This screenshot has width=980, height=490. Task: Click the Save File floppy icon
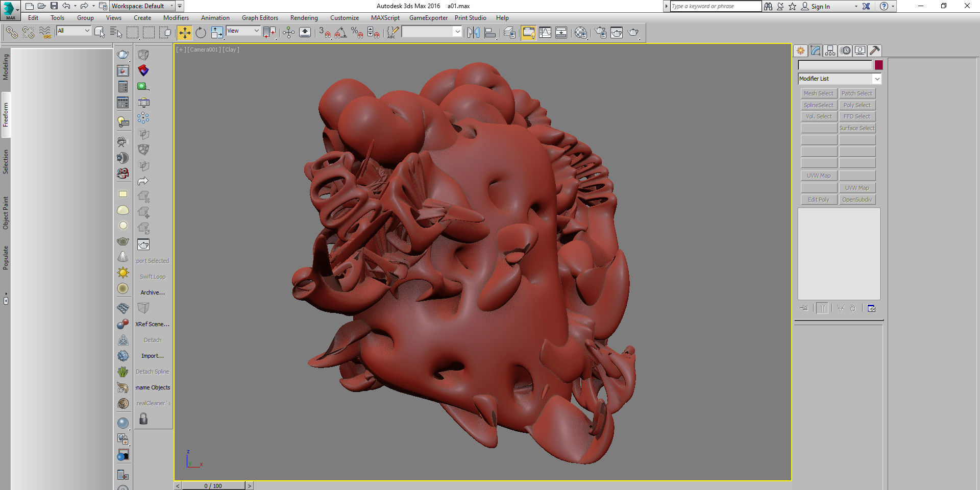(54, 6)
